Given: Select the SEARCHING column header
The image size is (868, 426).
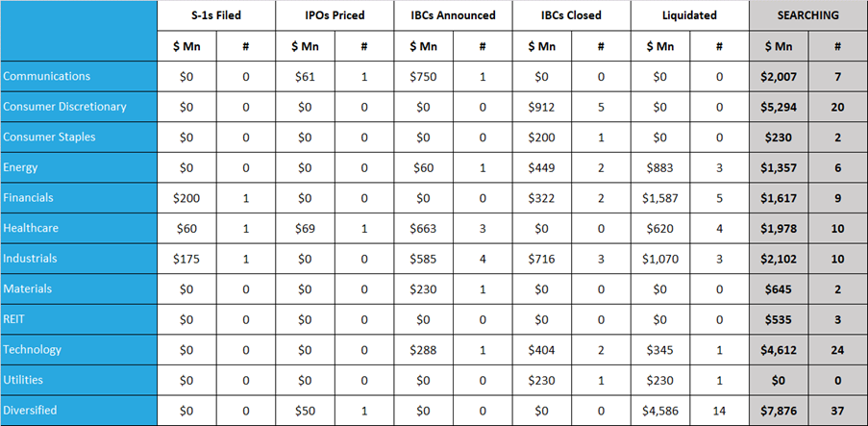Looking at the screenshot, I should pyautogui.click(x=808, y=15).
